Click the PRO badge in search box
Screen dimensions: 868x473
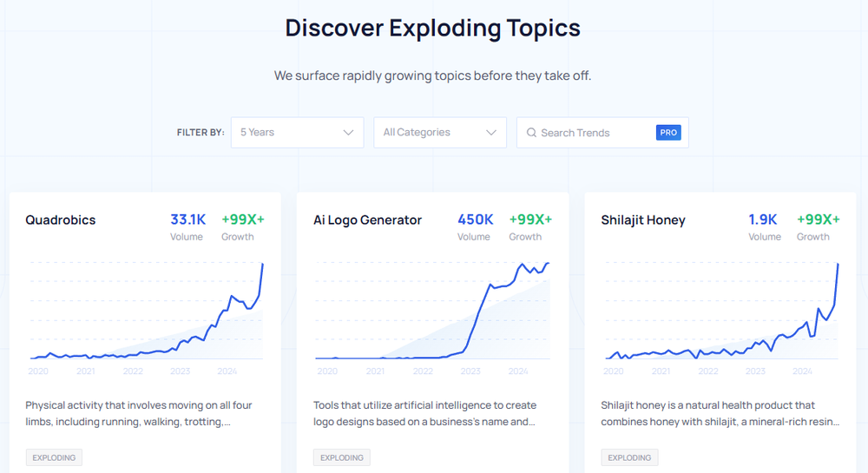(x=668, y=132)
